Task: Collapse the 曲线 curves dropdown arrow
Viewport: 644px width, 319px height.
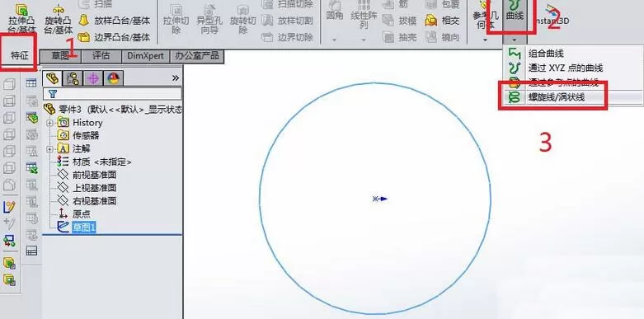Action: pyautogui.click(x=515, y=40)
